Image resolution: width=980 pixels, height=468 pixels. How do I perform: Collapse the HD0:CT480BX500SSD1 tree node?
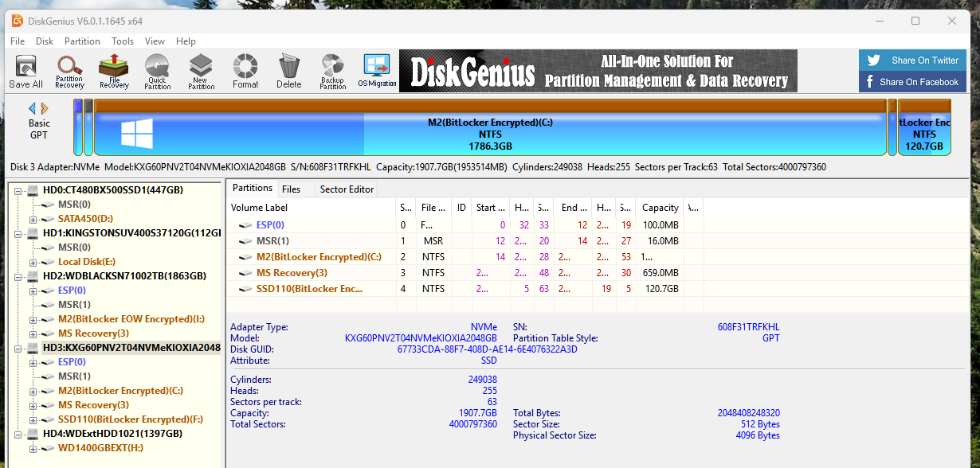[18, 190]
